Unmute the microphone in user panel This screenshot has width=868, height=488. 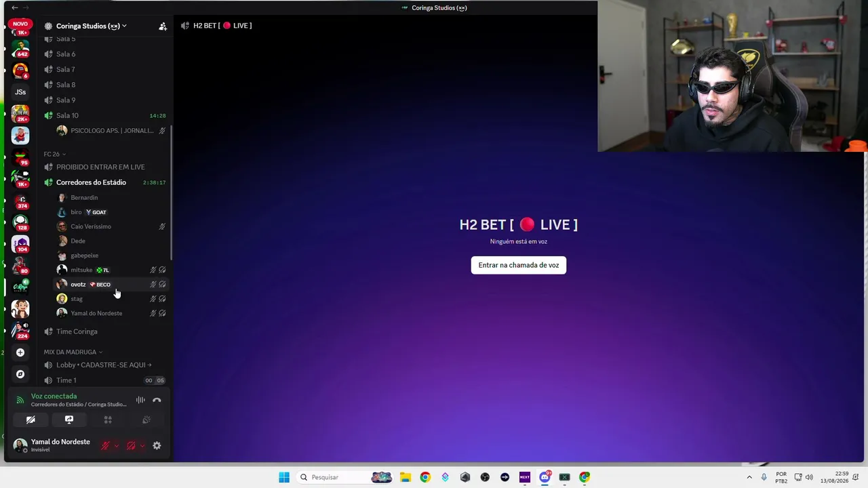tap(105, 445)
